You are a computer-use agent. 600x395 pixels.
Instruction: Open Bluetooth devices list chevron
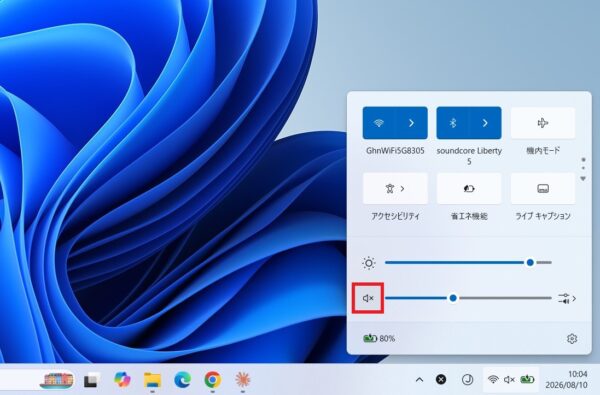point(485,123)
